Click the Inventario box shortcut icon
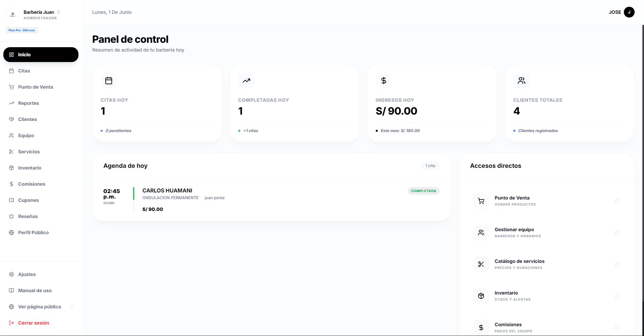This screenshot has width=644, height=336. (481, 296)
